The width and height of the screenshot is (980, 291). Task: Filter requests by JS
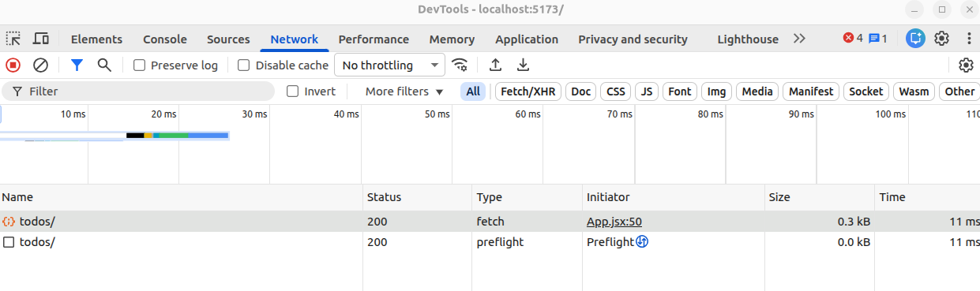coord(647,91)
